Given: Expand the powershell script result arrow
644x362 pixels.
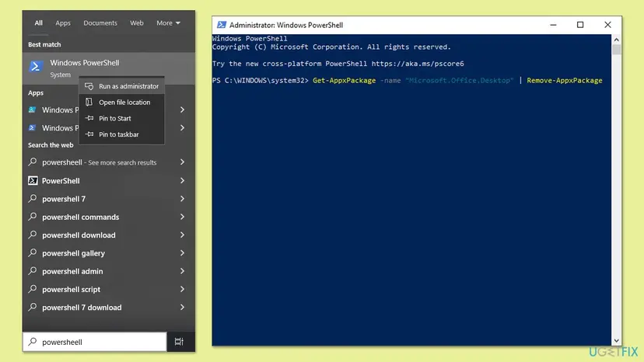Looking at the screenshot, I should coord(182,289).
